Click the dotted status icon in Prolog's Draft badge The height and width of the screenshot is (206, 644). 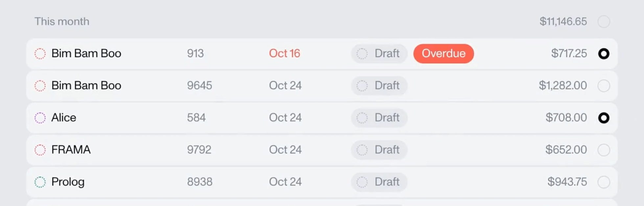point(362,182)
